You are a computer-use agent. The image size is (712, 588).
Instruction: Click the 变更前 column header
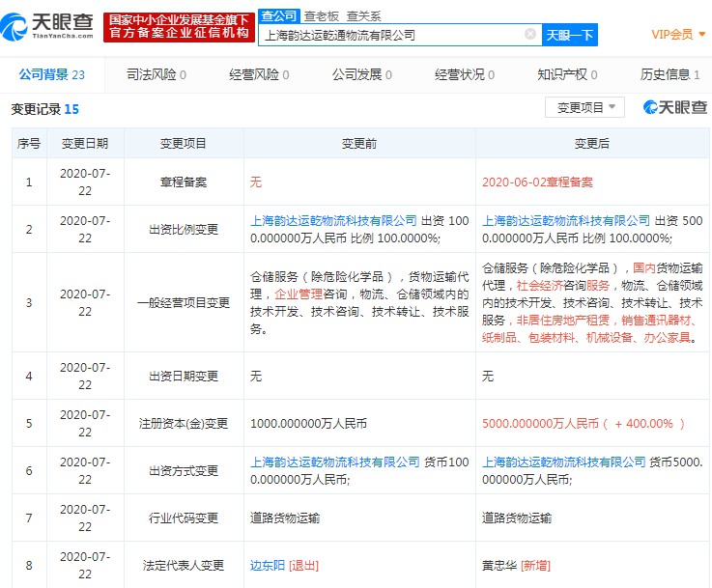(359, 143)
